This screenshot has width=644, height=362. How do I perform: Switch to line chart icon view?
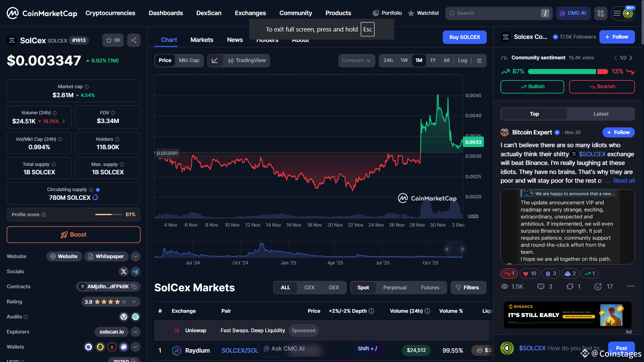point(215,61)
